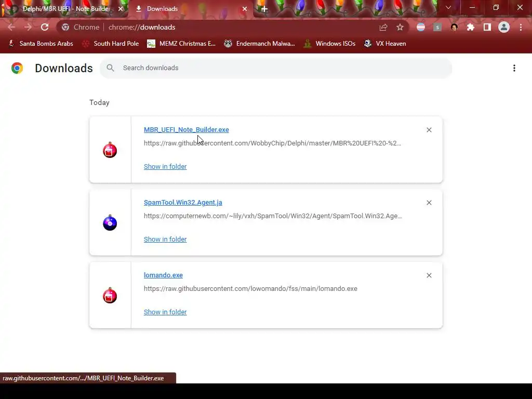Remove lomando.exe from list
Screen dimensions: 532x399
point(429,275)
